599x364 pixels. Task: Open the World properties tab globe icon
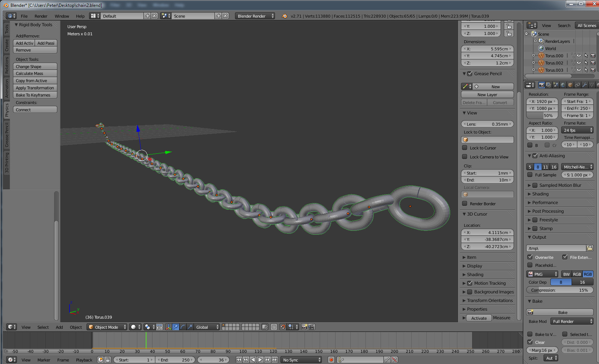[563, 85]
